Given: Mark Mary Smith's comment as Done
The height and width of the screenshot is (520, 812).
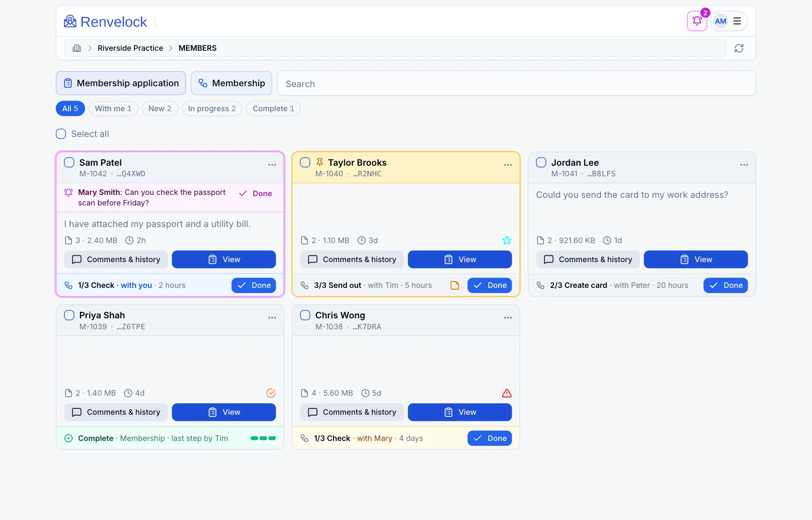Looking at the screenshot, I should [255, 194].
